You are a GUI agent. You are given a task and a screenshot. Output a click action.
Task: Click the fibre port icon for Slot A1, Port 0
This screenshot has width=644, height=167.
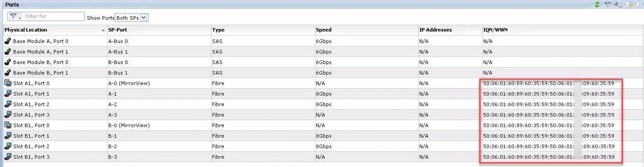(8, 83)
